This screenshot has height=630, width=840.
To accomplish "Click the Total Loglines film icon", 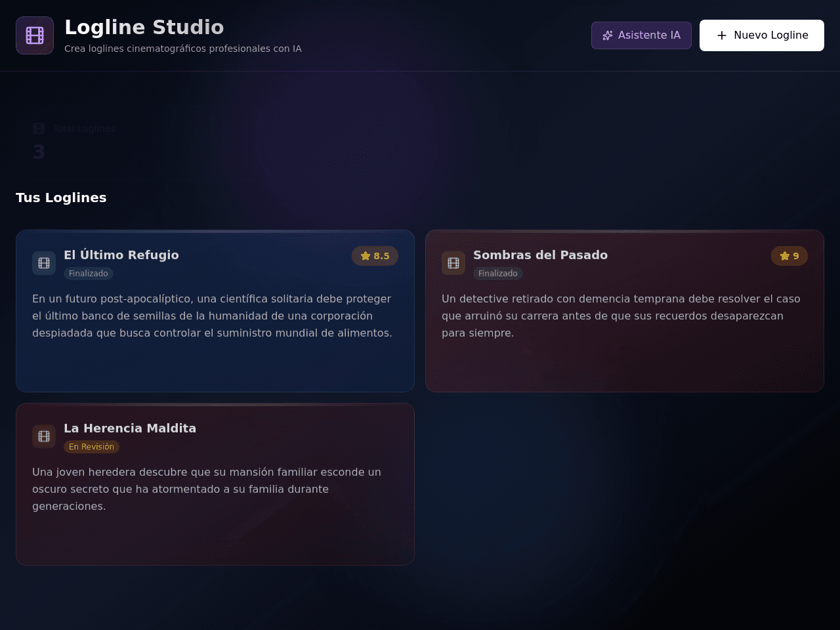I will (39, 129).
